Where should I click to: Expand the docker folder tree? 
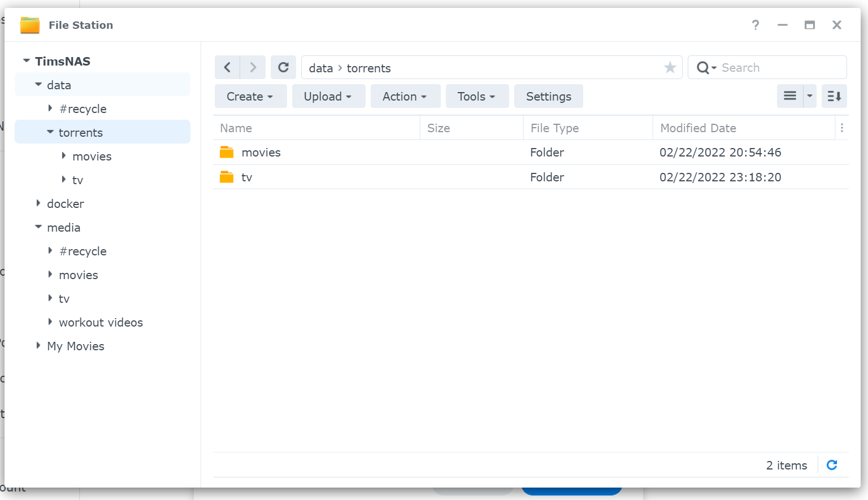tap(38, 203)
